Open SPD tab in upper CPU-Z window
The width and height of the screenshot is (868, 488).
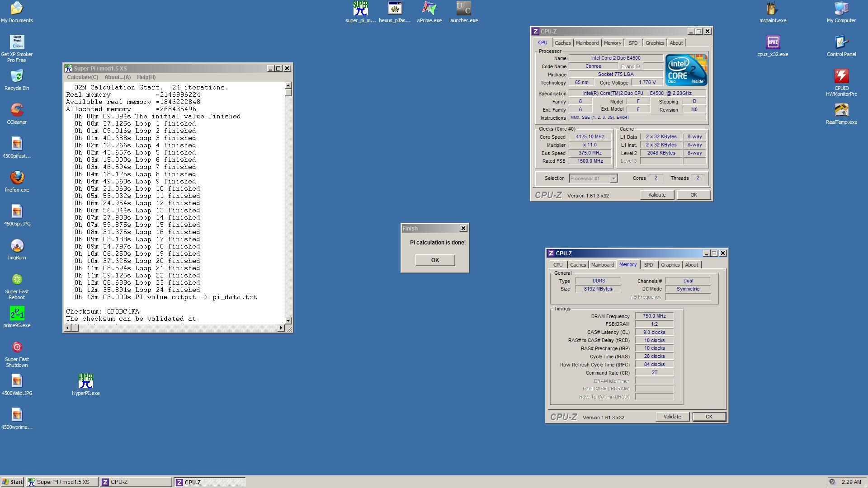click(x=633, y=43)
